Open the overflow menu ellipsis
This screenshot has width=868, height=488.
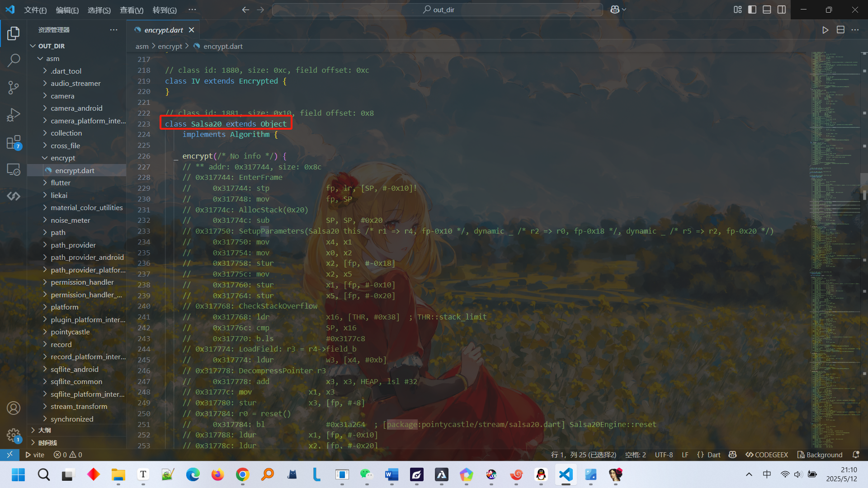coord(192,10)
